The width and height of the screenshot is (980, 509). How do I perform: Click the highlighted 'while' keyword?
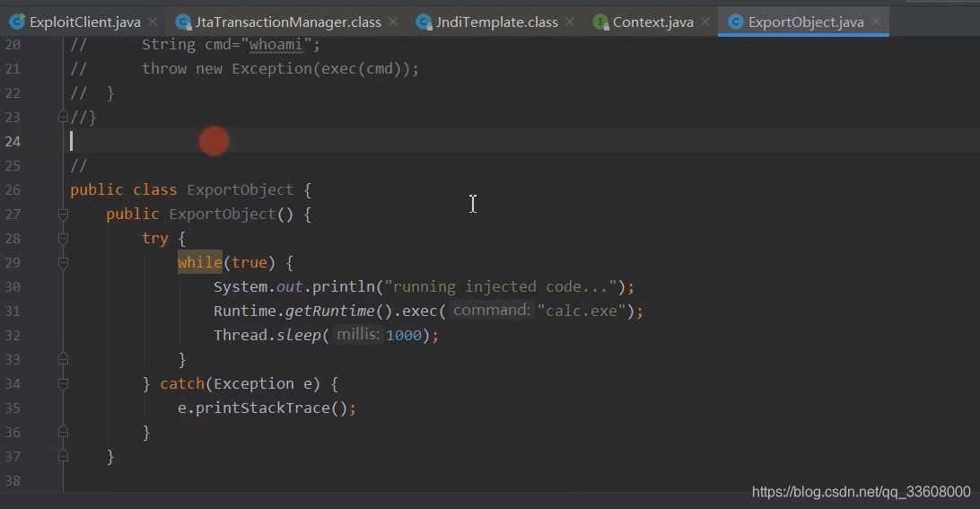tap(199, 262)
